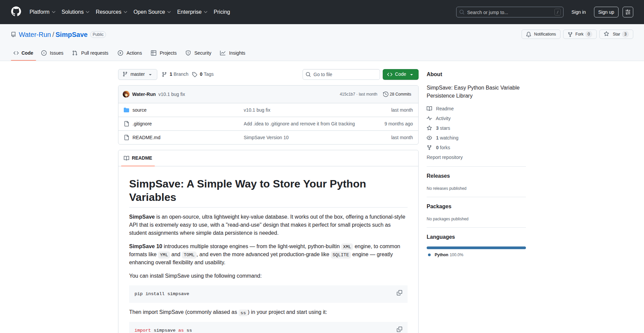This screenshot has height=333, width=644.
Task: Star the SimpSave repository
Action: pyautogui.click(x=616, y=34)
